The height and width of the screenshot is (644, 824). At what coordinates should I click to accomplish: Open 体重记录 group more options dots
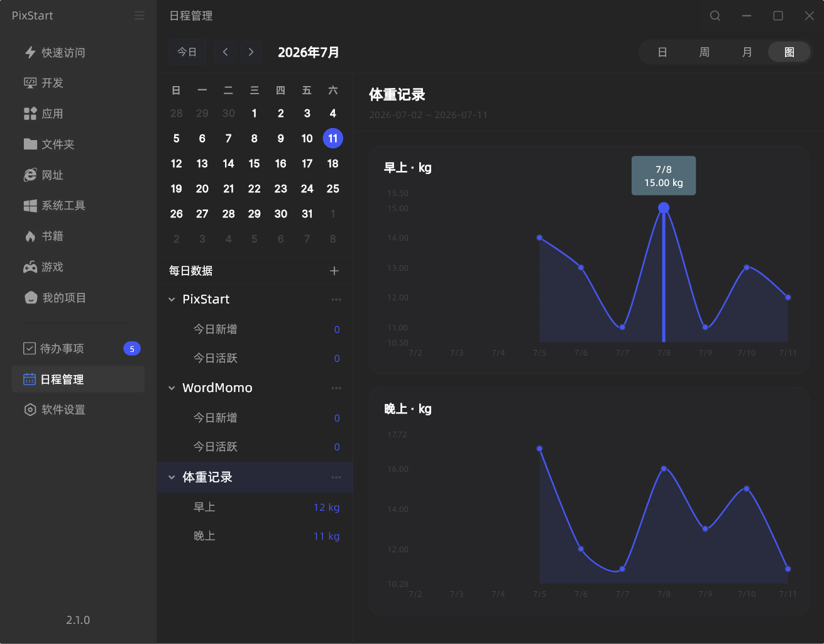(336, 478)
